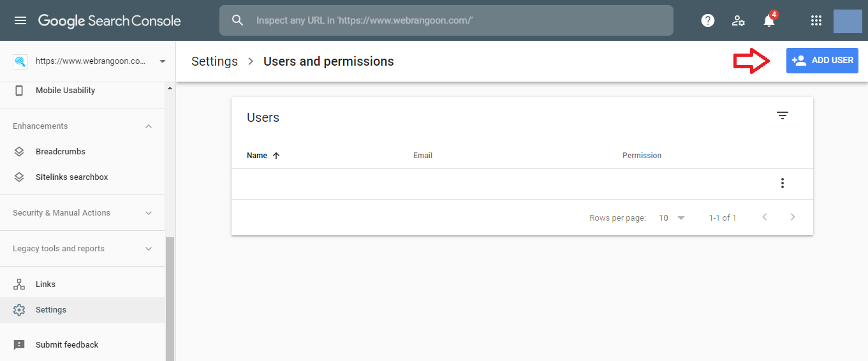Click the sidebar scrollbar thumb
Image resolution: width=868 pixels, height=361 pixels.
pos(170,298)
